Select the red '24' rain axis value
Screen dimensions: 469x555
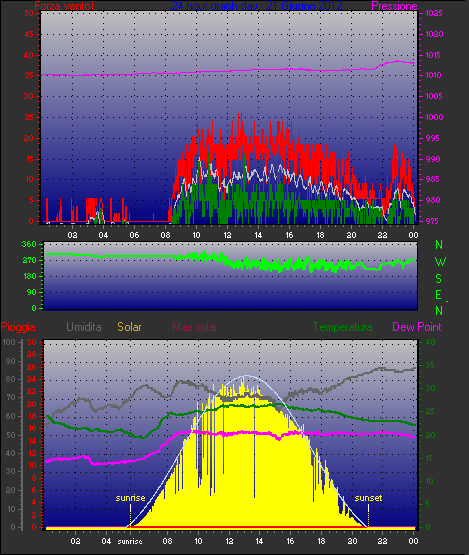click(x=32, y=379)
